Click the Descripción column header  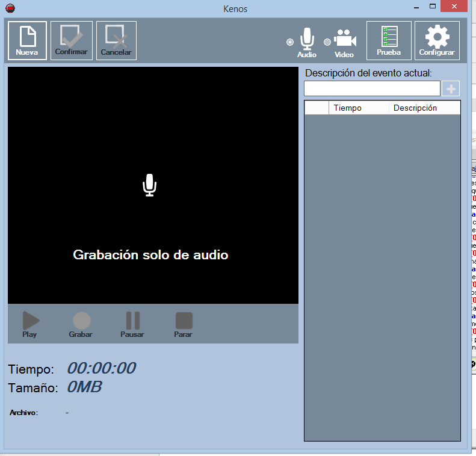(x=423, y=108)
